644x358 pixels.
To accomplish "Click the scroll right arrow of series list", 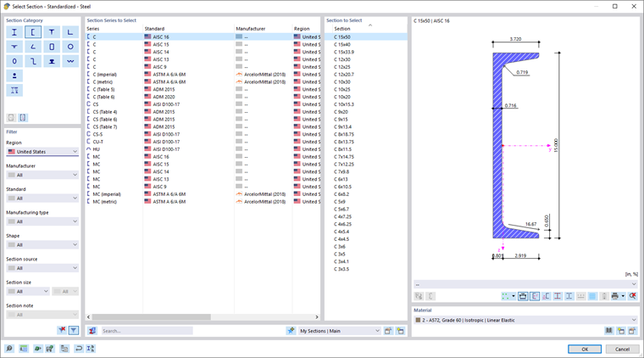I will coord(317,317).
